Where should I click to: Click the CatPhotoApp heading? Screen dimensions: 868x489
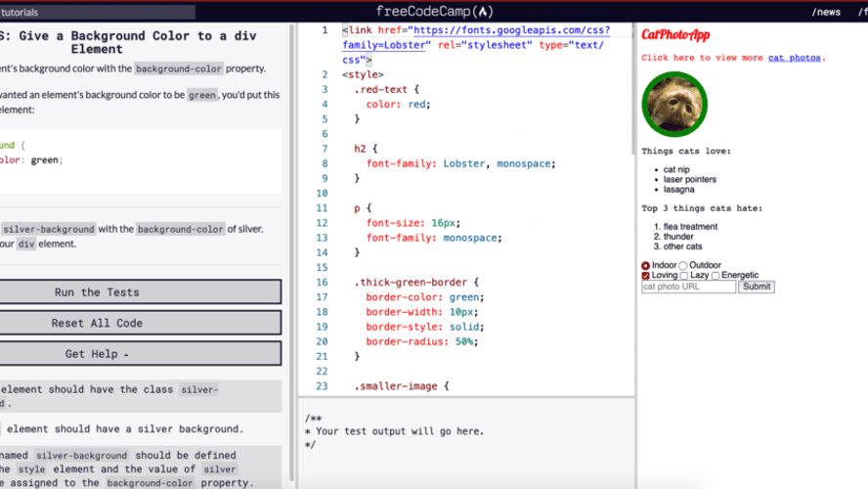tap(675, 35)
